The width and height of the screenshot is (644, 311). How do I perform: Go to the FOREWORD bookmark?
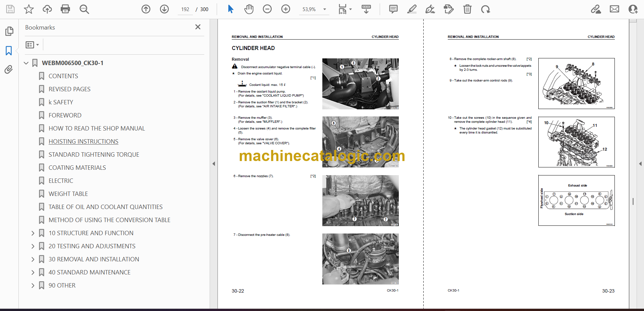pyautogui.click(x=65, y=115)
